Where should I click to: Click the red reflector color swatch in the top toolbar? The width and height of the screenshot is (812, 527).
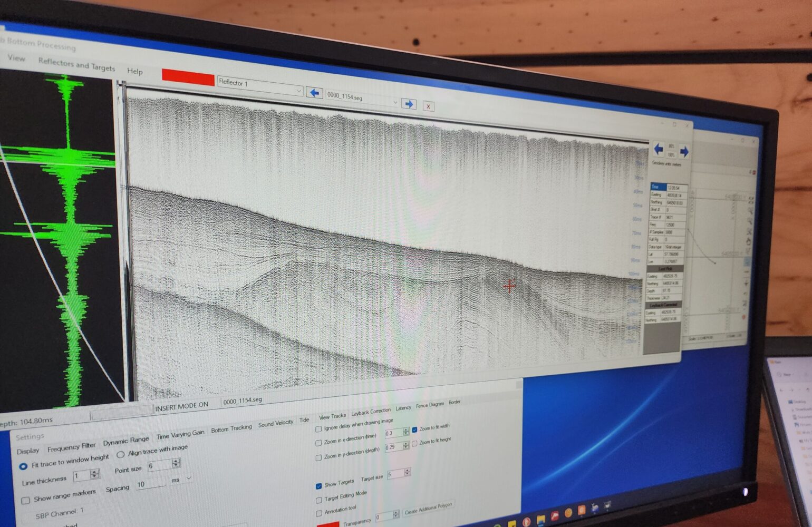[x=188, y=77]
